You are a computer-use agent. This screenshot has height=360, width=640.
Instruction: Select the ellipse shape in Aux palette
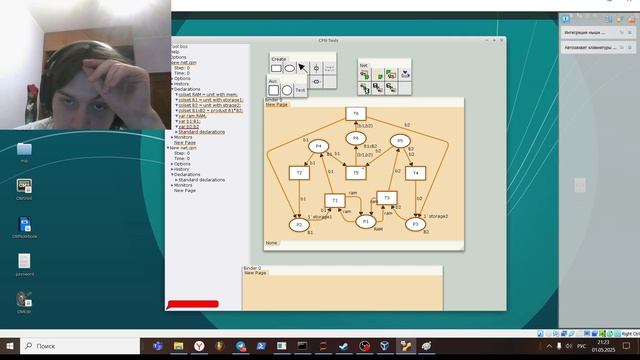pyautogui.click(x=287, y=90)
